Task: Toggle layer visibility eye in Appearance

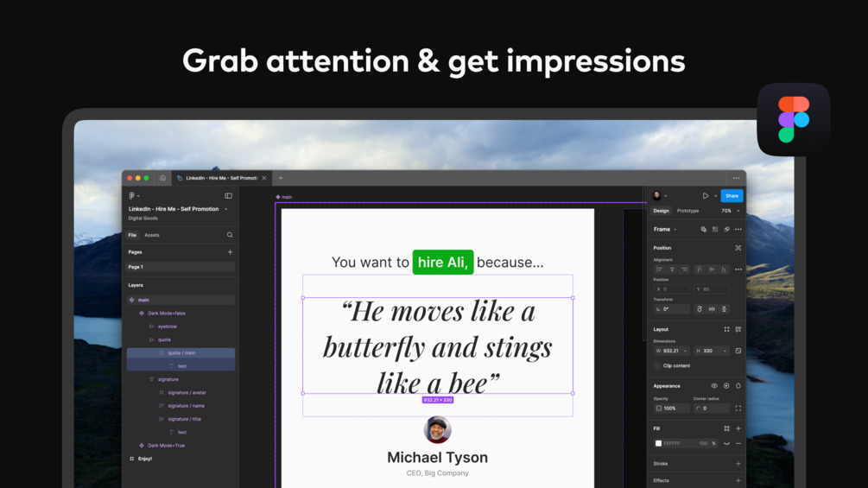Action: tap(714, 386)
